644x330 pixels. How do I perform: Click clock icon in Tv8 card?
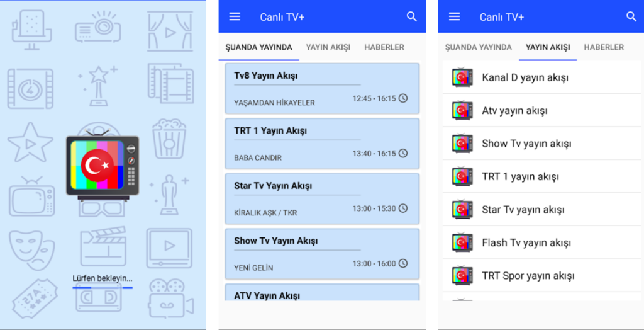point(403,98)
